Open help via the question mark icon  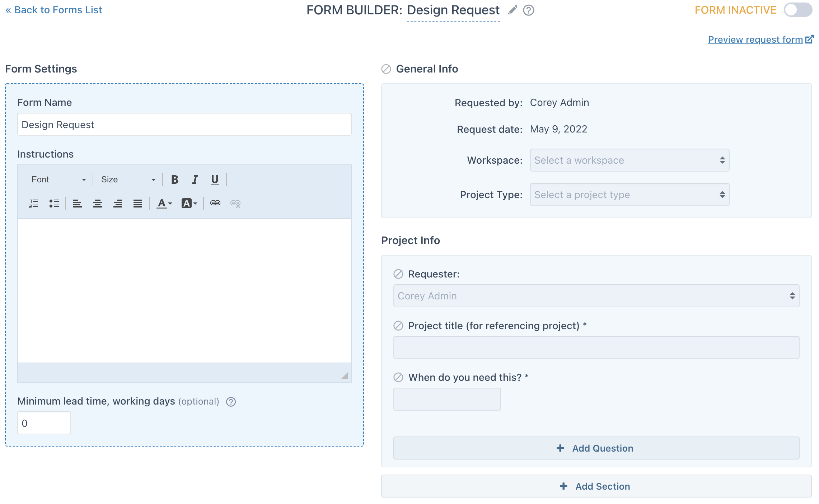(x=528, y=10)
